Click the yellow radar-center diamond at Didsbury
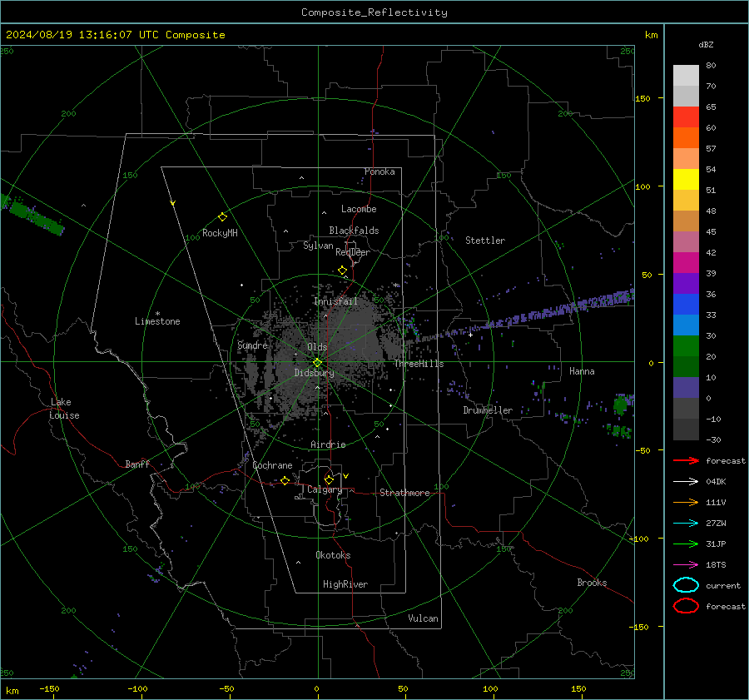 click(317, 363)
